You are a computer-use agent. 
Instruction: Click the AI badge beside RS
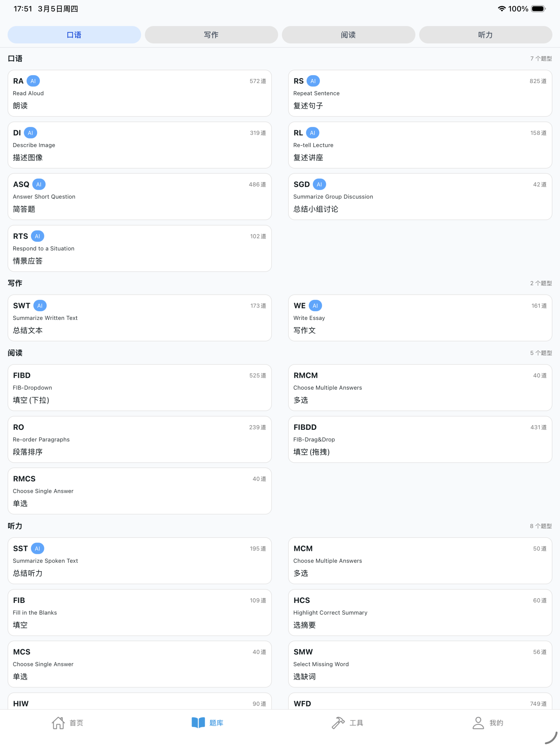(x=313, y=81)
